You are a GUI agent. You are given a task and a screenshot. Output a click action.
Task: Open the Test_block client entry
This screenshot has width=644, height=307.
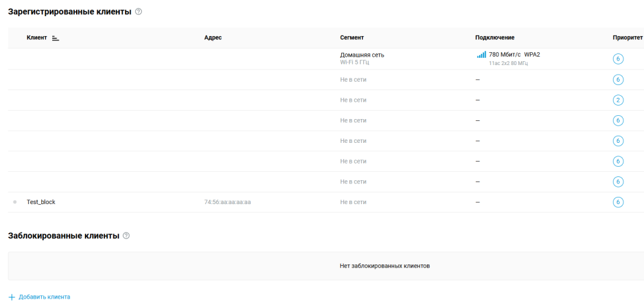pyautogui.click(x=41, y=202)
